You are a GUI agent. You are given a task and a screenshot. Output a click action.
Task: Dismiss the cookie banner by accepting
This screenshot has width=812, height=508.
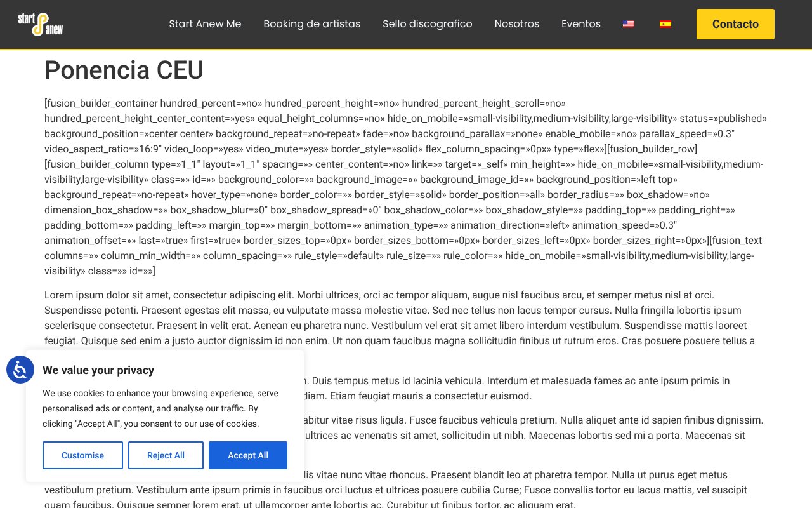tap(248, 455)
